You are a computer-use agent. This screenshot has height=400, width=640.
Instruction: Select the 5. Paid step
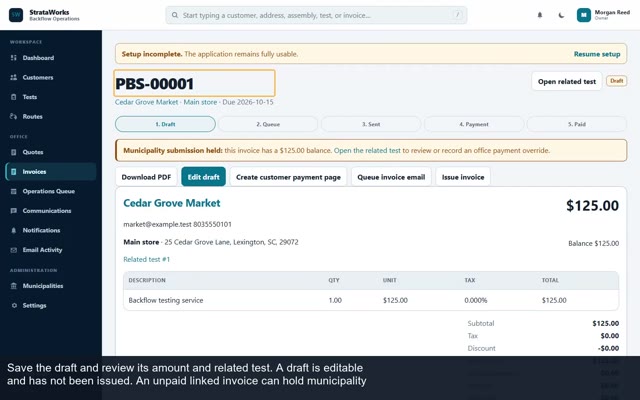pos(577,124)
